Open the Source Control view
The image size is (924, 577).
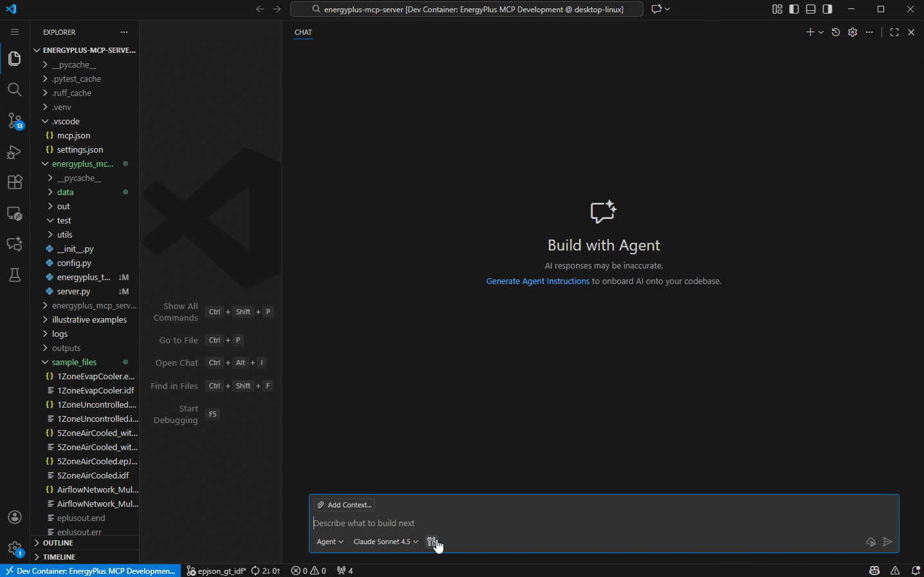coord(15,120)
